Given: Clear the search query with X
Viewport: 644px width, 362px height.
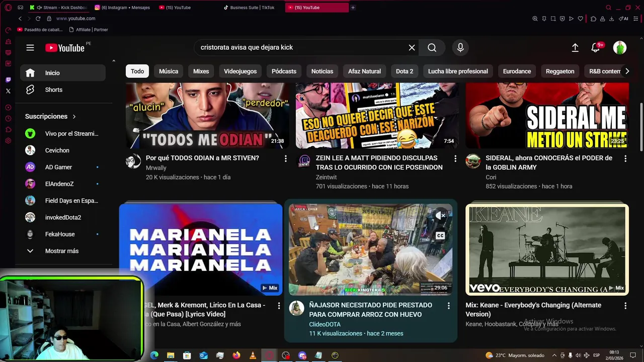Looking at the screenshot, I should tap(412, 47).
